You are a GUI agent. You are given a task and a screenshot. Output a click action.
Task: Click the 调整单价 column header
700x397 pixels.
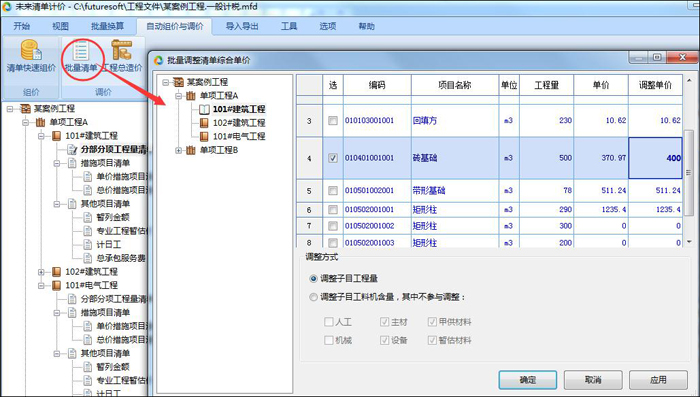point(655,85)
